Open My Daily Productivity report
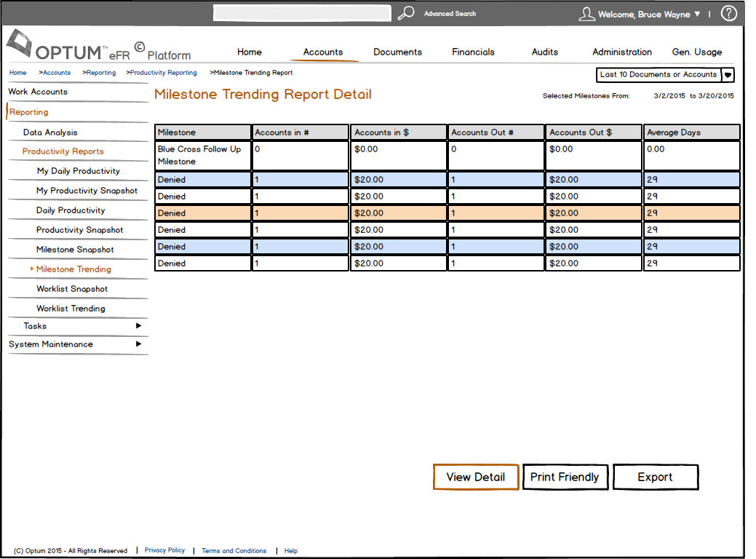 78,171
